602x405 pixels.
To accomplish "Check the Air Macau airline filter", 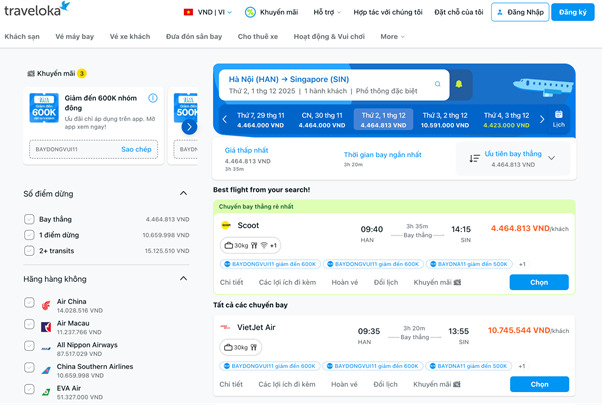I will (x=29, y=324).
